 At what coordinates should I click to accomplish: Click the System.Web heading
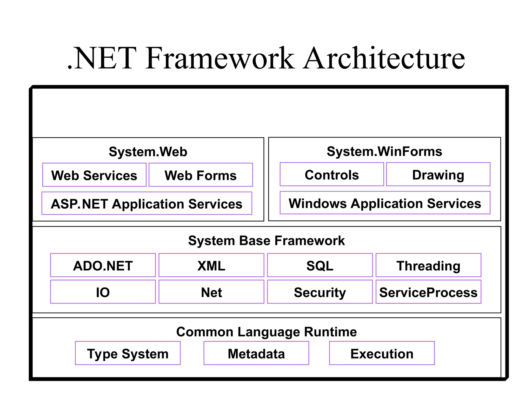(x=148, y=151)
